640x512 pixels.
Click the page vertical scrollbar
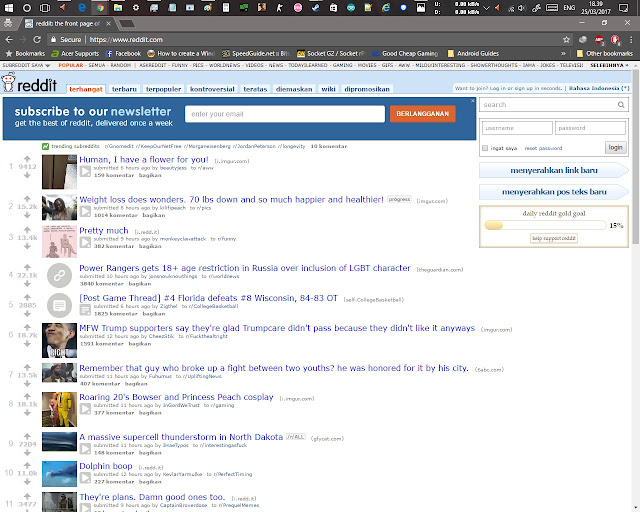pos(636,157)
